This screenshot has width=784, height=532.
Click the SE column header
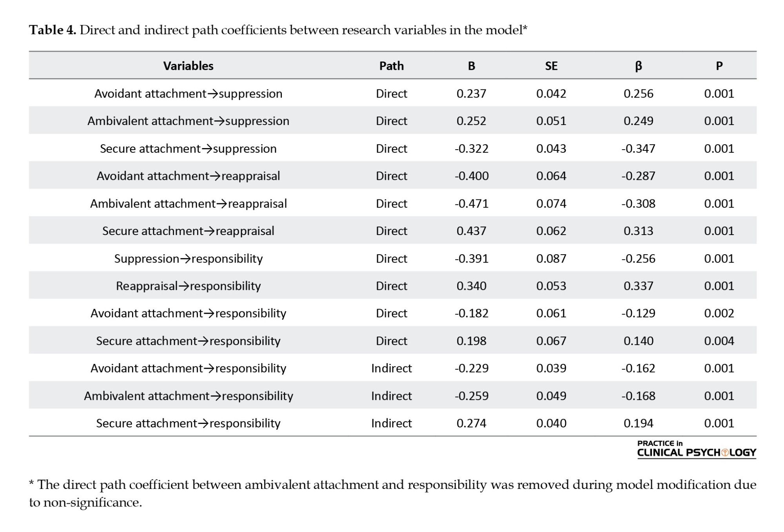551,66
